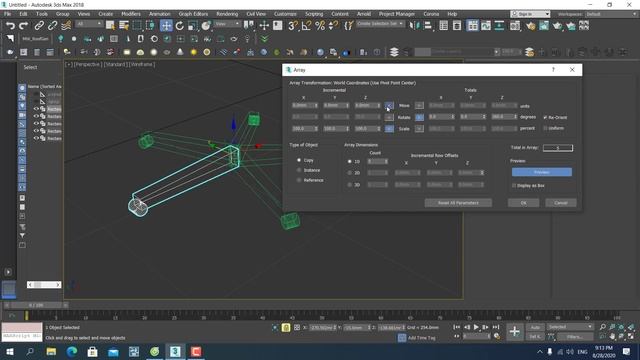Select the 1D array dimension radio
This screenshot has height=360, width=640.
[349, 162]
